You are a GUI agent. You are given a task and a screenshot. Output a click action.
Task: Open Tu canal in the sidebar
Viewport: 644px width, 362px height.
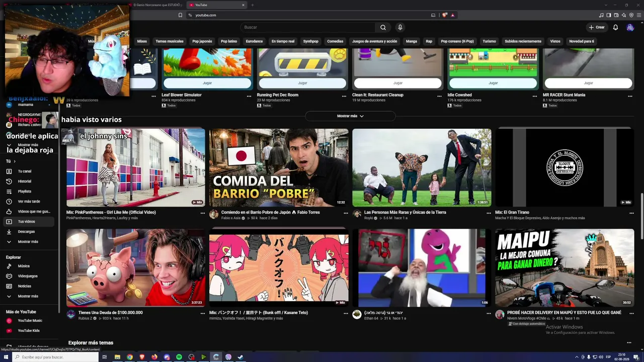(29, 171)
